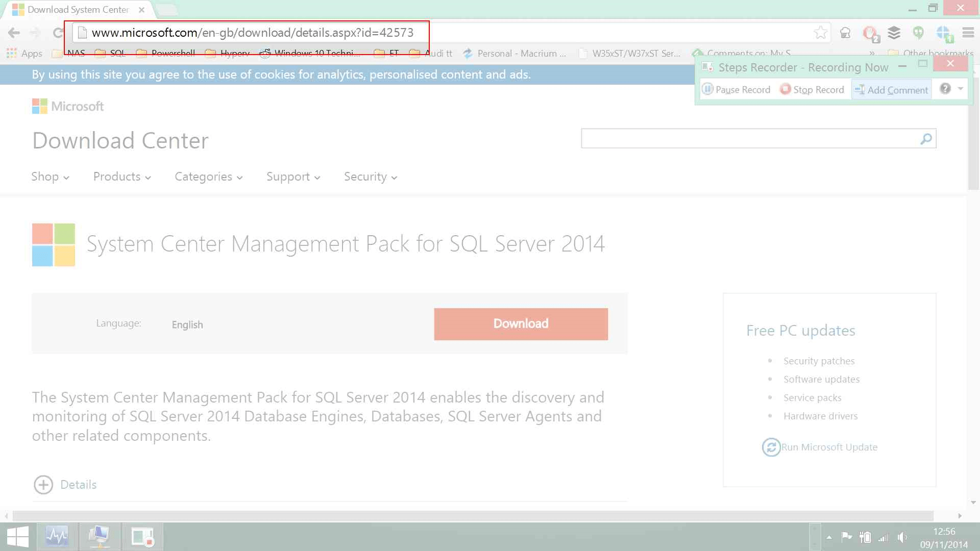Reload the page with refresh icon
Viewport: 980px width, 551px height.
coord(58,33)
